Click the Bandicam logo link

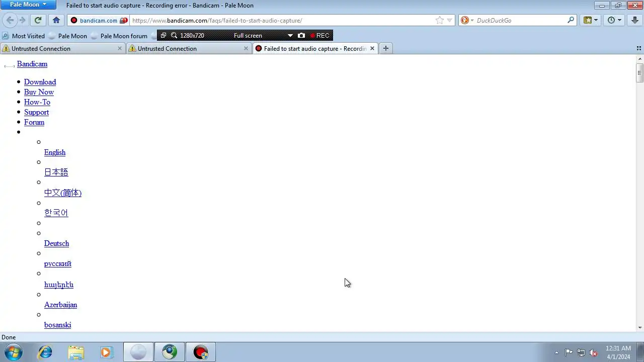tap(32, 64)
